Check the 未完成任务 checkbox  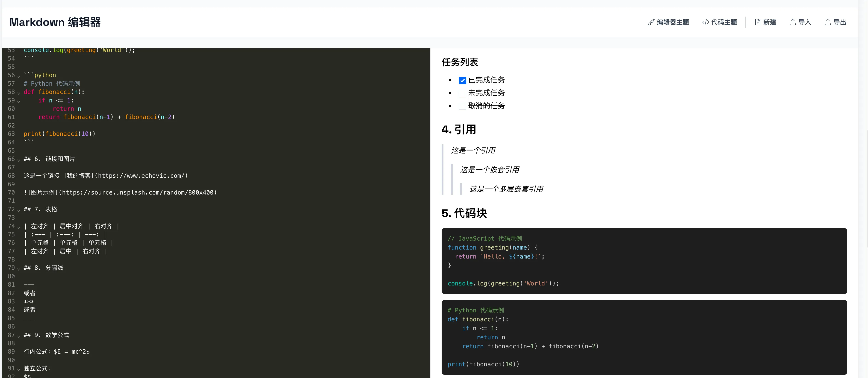462,93
